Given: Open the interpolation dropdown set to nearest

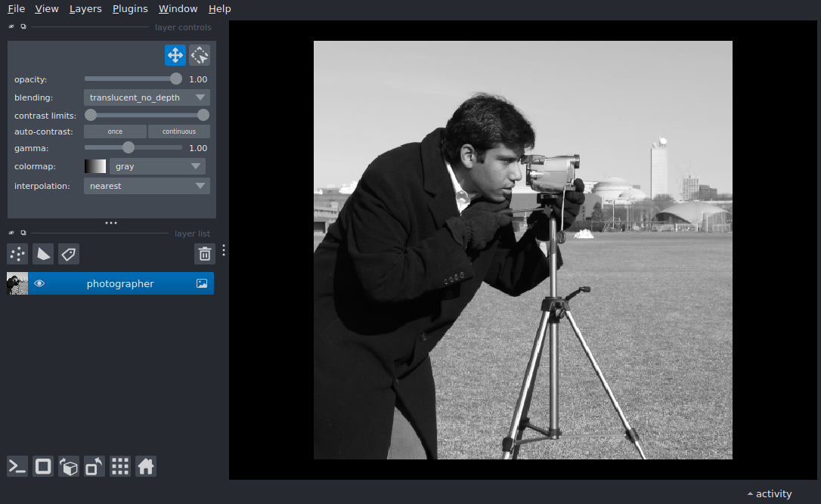Looking at the screenshot, I should click(147, 186).
